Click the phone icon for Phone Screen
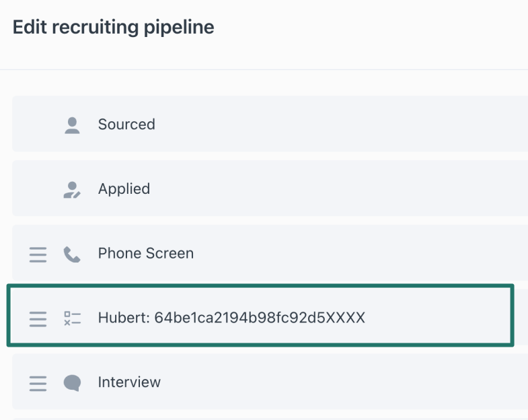528x420 pixels. click(72, 254)
